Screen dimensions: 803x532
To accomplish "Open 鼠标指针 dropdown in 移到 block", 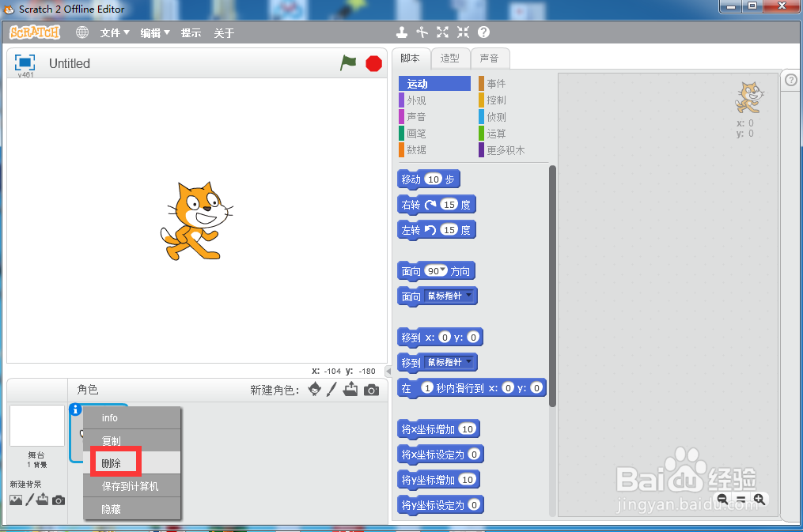I will [x=449, y=362].
